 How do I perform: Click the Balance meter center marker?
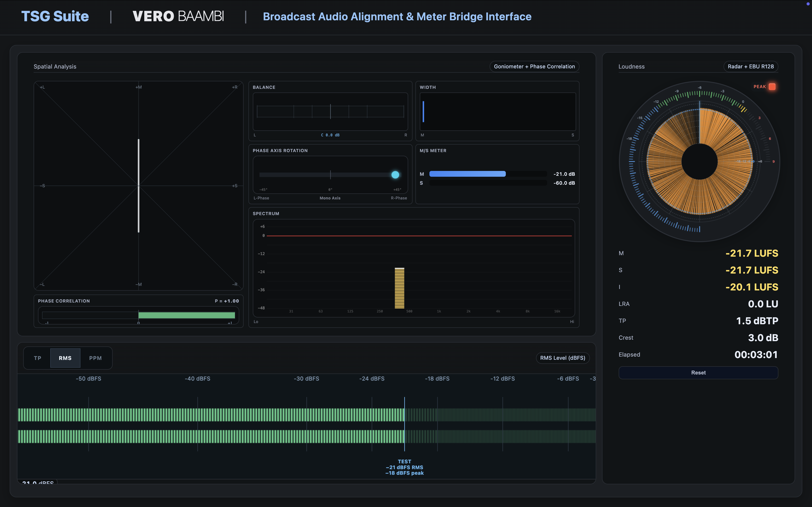pos(330,111)
